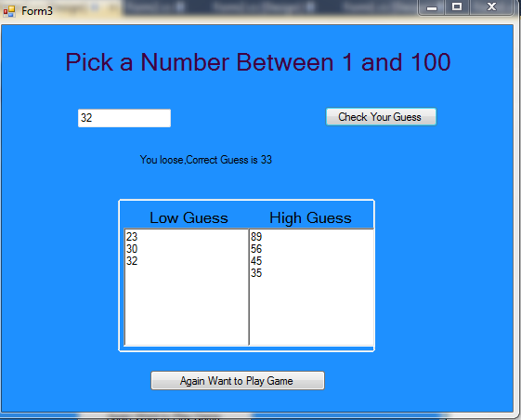Select 89 in the High Guess list
521x420 pixels.
256,237
